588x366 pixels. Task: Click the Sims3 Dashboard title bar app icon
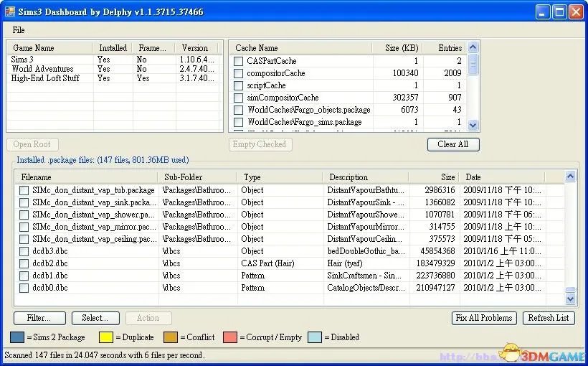click(10, 11)
